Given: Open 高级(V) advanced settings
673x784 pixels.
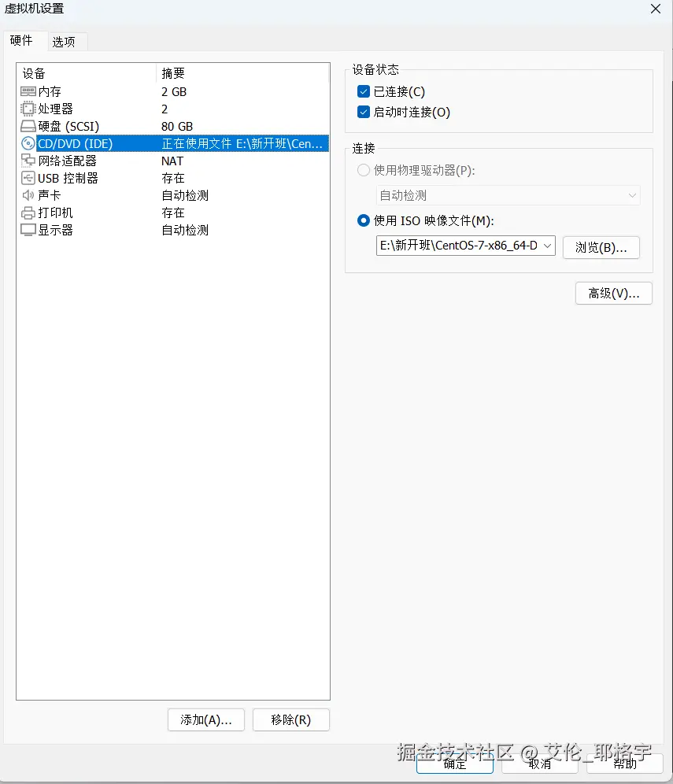Looking at the screenshot, I should coord(613,293).
